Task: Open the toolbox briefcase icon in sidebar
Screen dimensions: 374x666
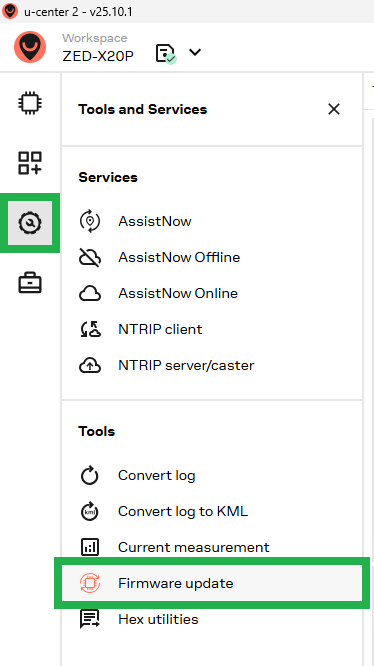Action: point(30,283)
